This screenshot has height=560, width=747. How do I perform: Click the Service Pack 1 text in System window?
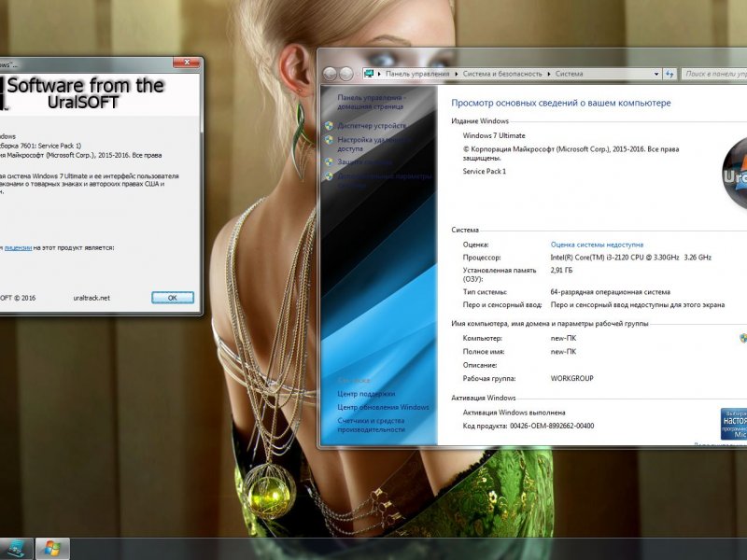pyautogui.click(x=485, y=172)
